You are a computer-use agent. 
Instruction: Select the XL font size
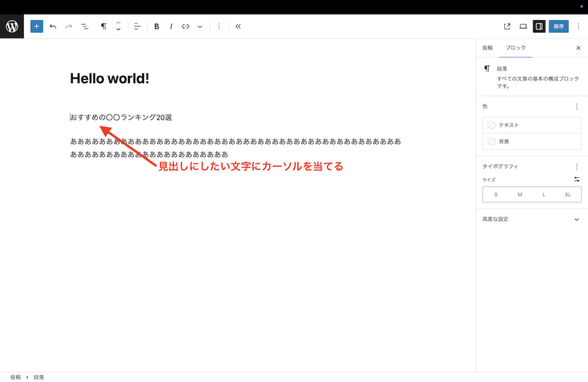[x=567, y=194]
